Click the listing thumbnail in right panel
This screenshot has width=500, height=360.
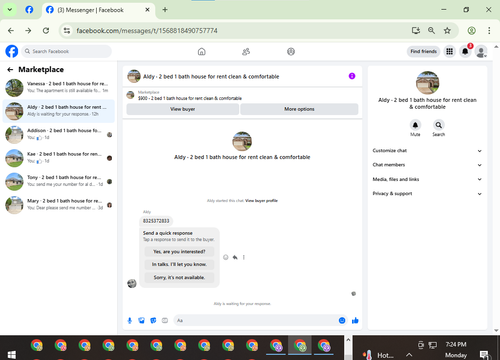coord(427,82)
